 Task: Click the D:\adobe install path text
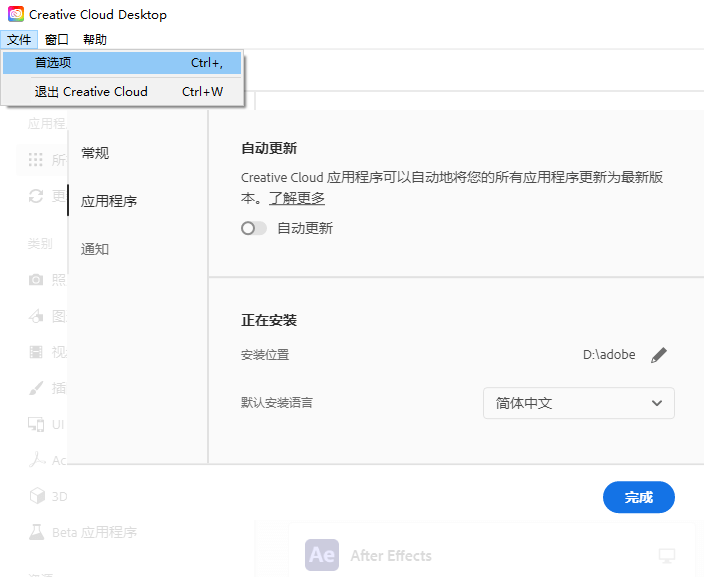(609, 355)
